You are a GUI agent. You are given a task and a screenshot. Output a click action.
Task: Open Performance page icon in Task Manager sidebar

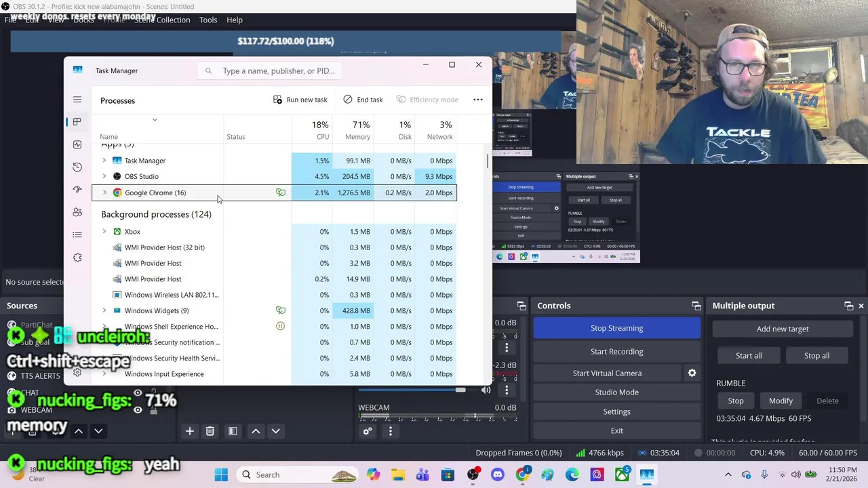tap(77, 144)
